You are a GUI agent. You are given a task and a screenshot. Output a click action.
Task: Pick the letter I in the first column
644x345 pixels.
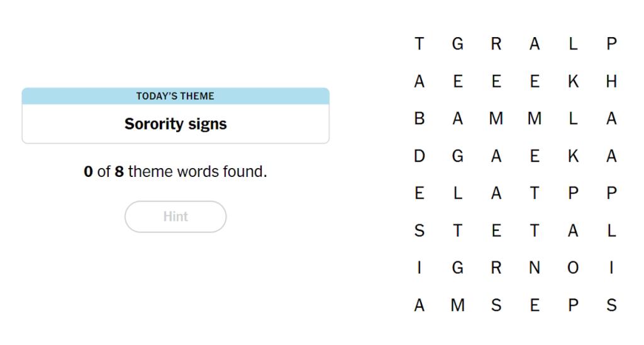[x=419, y=268]
